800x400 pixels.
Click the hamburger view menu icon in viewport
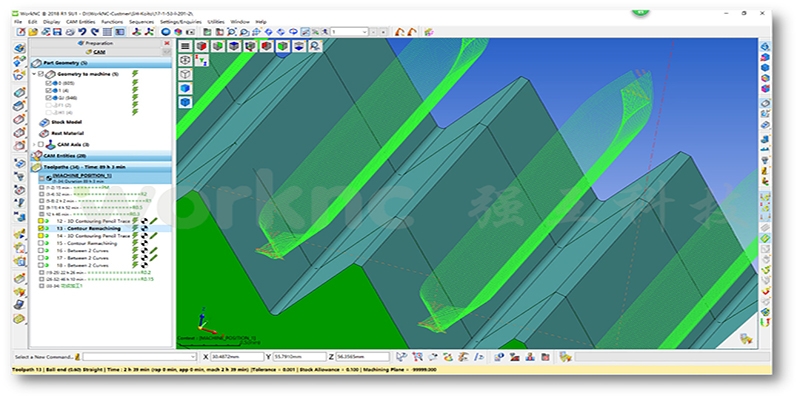185,46
